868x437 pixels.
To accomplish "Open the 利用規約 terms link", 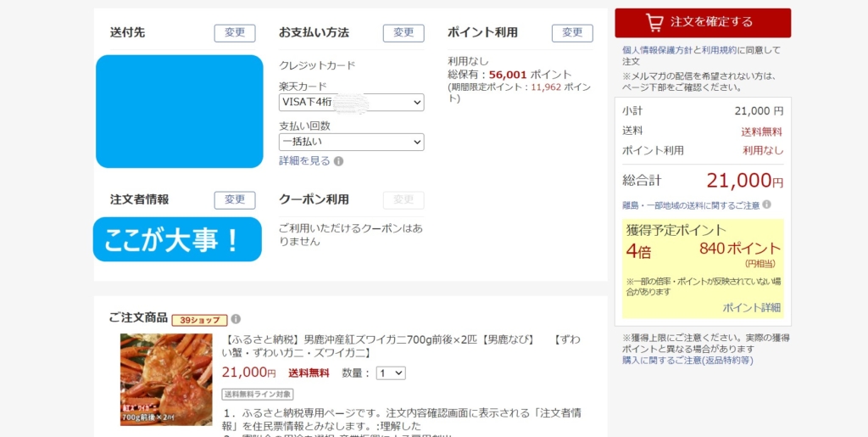I will 719,50.
